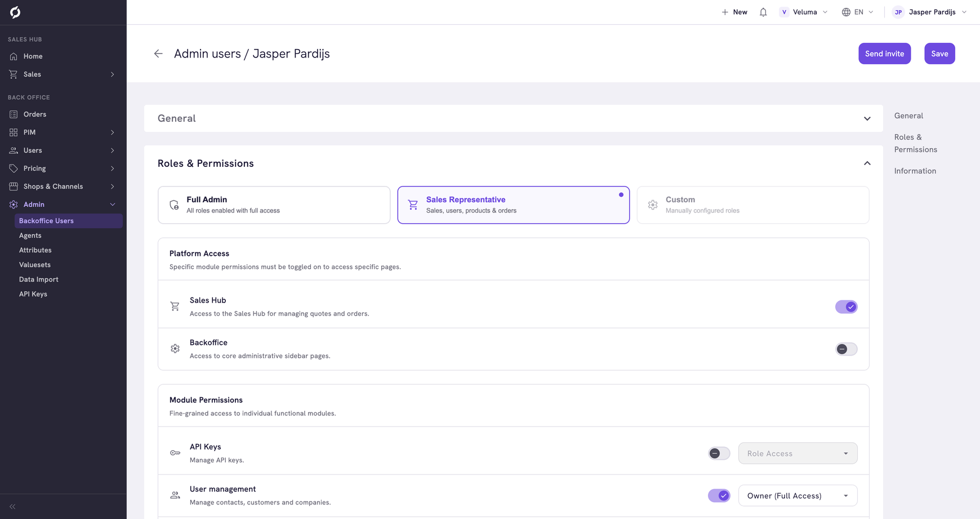This screenshot has height=519, width=980.
Task: Toggle API Keys module permission switch
Action: tap(719, 453)
